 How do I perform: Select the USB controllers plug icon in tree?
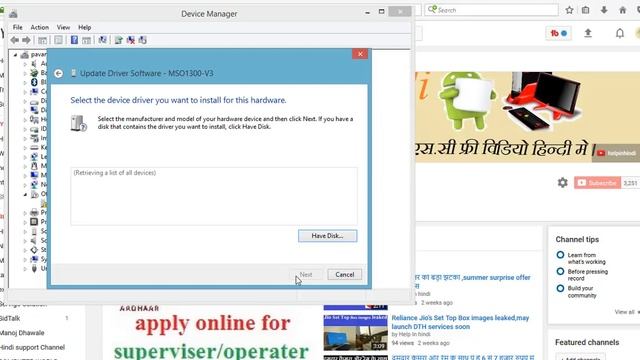(x=34, y=268)
